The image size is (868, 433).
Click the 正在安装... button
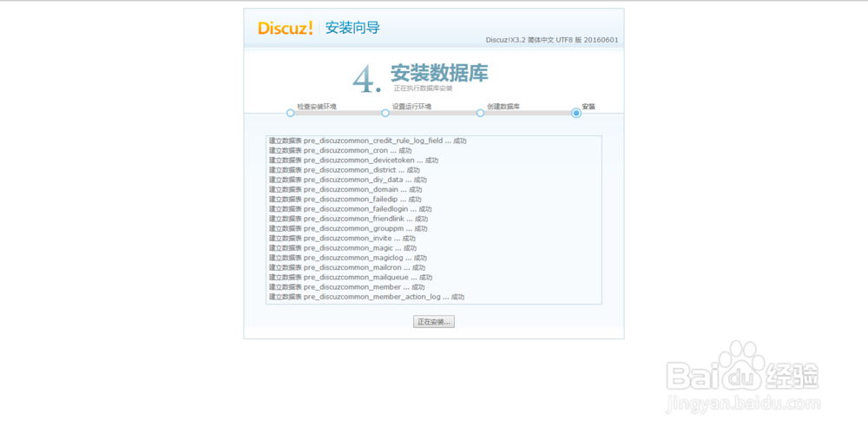(x=434, y=322)
